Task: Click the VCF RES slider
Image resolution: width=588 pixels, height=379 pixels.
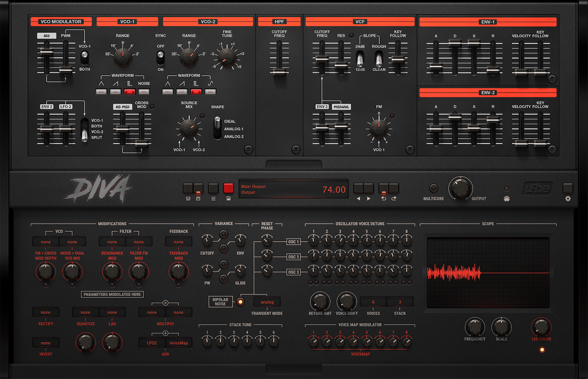Action: coord(341,58)
